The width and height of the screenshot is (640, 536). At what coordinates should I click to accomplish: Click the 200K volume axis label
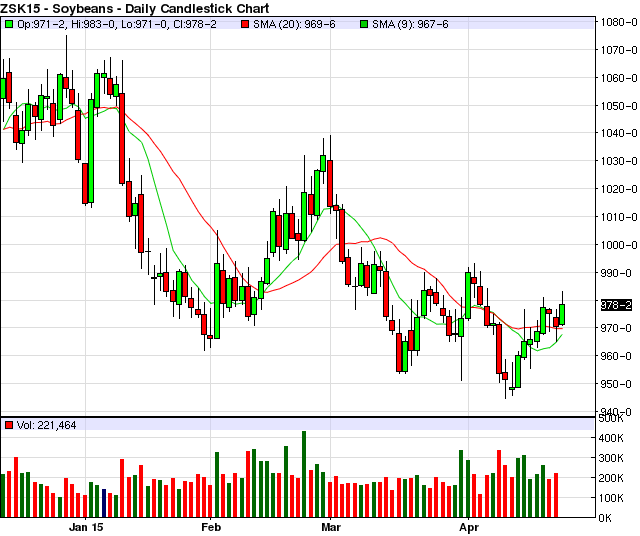[611, 478]
